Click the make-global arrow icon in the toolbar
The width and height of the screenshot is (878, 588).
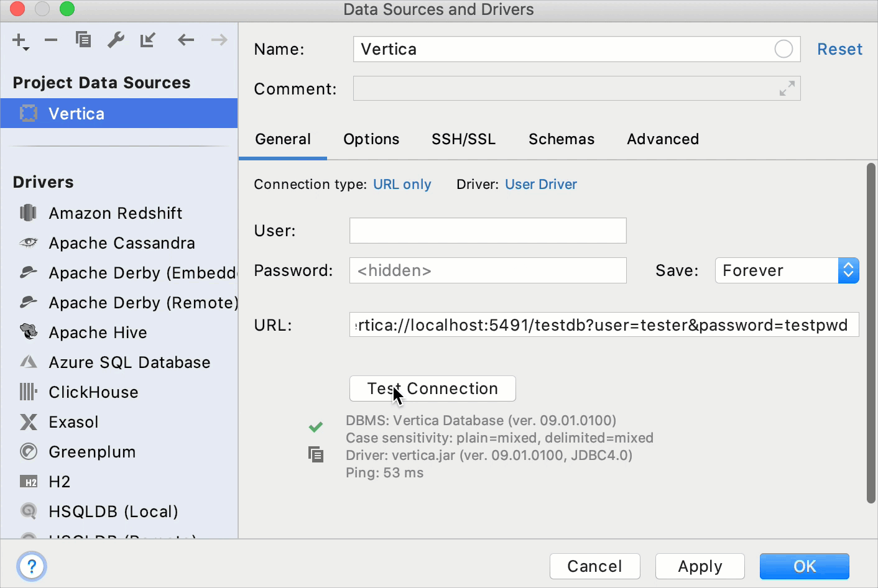coord(148,40)
